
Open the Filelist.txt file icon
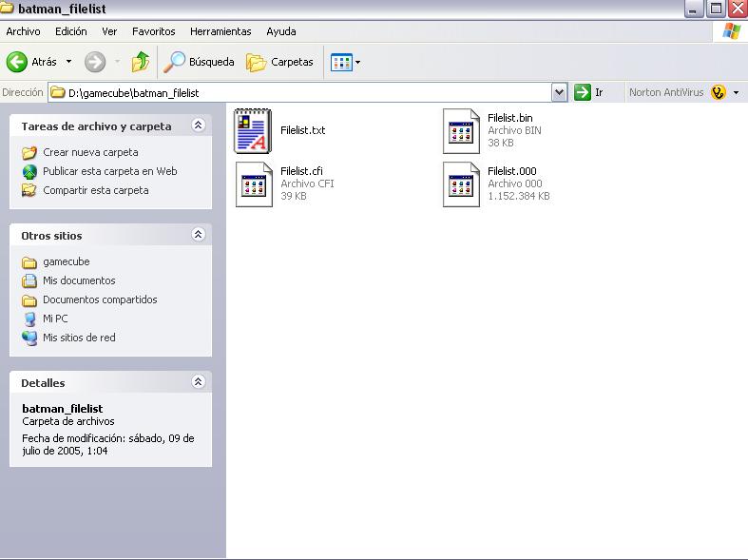pyautogui.click(x=254, y=130)
